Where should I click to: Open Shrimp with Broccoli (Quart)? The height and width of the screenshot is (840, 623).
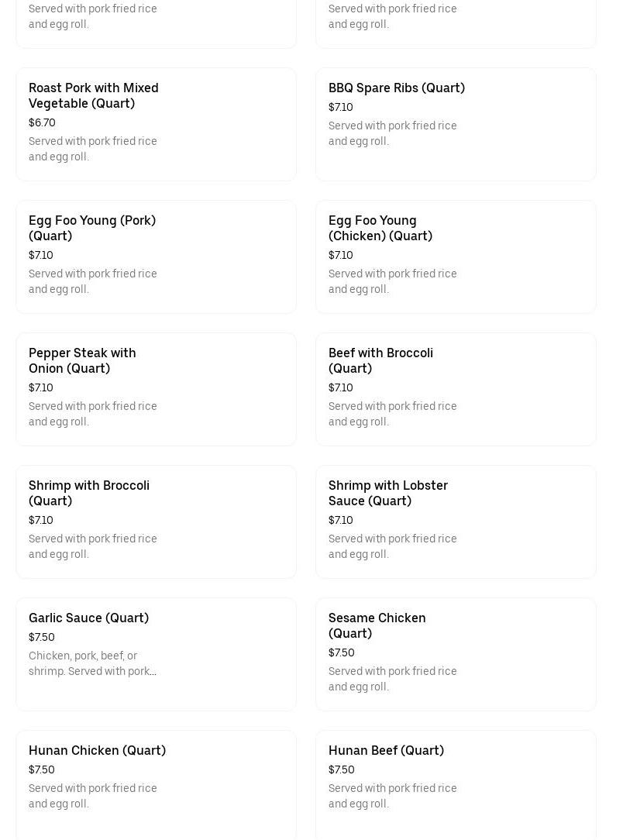tap(89, 493)
